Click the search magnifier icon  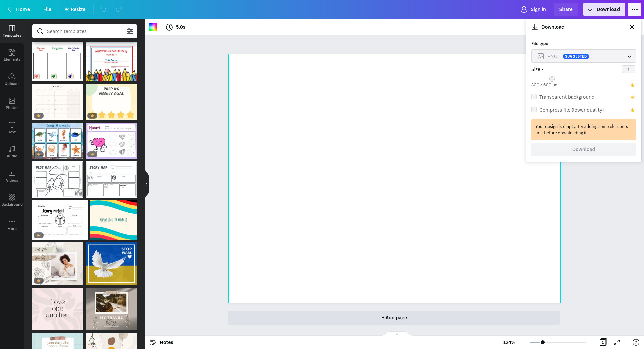[x=40, y=31]
